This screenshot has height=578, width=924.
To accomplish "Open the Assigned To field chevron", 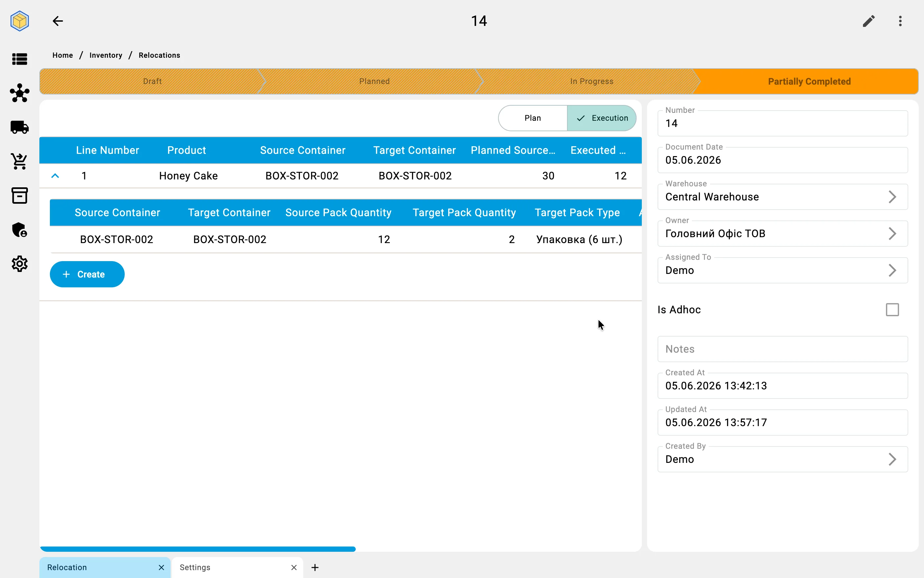I will coord(892,270).
